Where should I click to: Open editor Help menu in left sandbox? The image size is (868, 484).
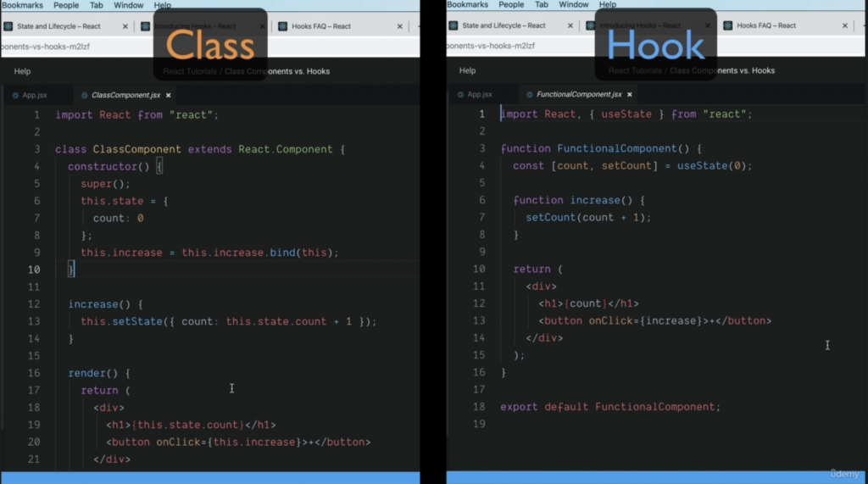pos(22,71)
